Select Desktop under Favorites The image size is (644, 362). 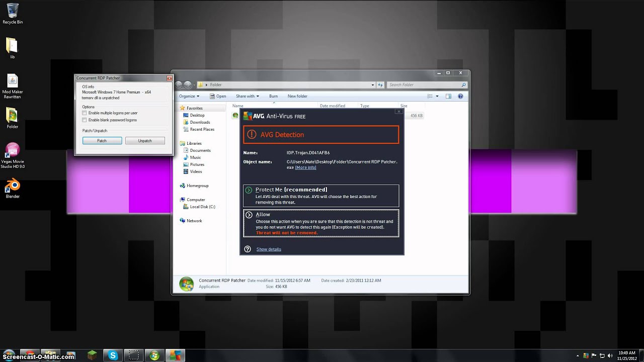[x=197, y=115]
